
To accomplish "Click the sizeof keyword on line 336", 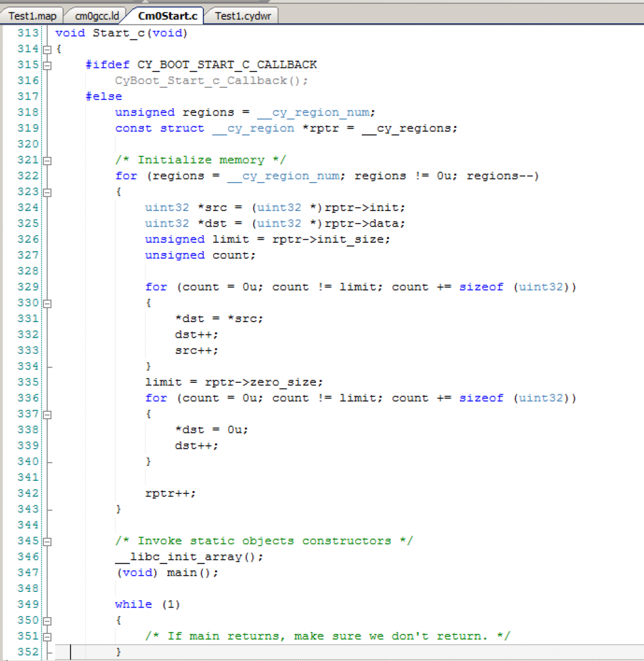I will pos(481,398).
